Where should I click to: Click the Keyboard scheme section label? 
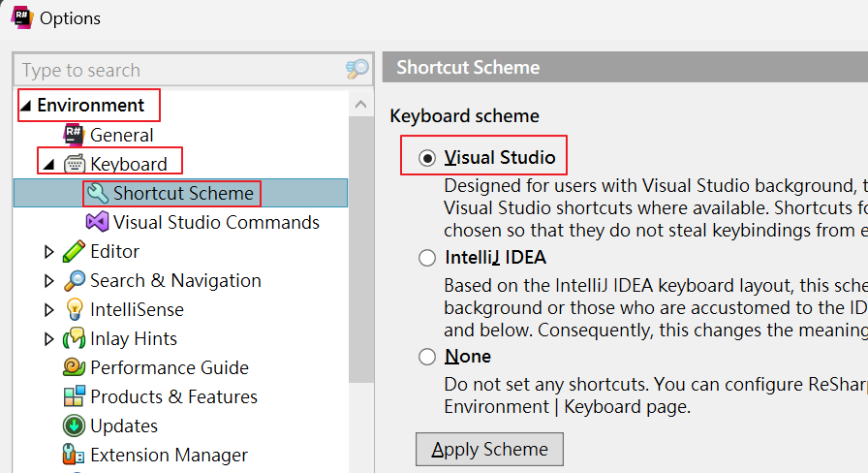(464, 115)
